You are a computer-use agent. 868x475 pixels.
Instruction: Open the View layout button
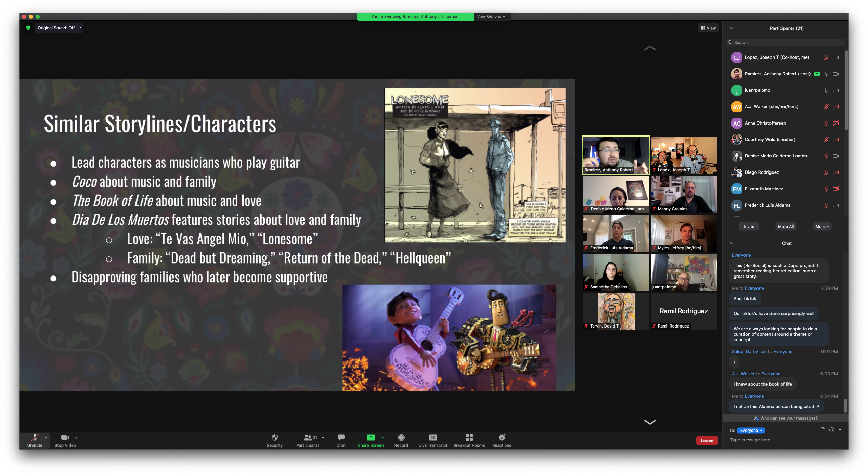708,28
